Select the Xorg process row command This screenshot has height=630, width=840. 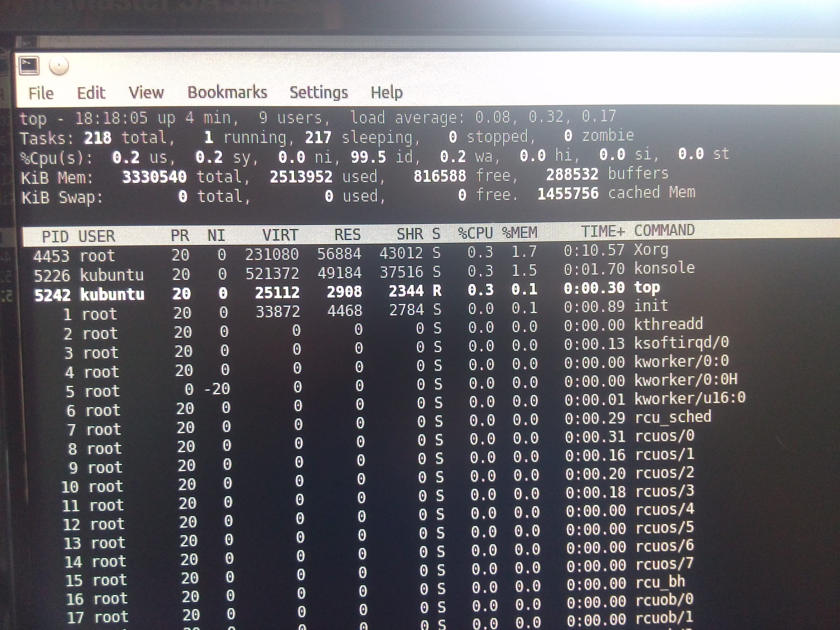(651, 250)
